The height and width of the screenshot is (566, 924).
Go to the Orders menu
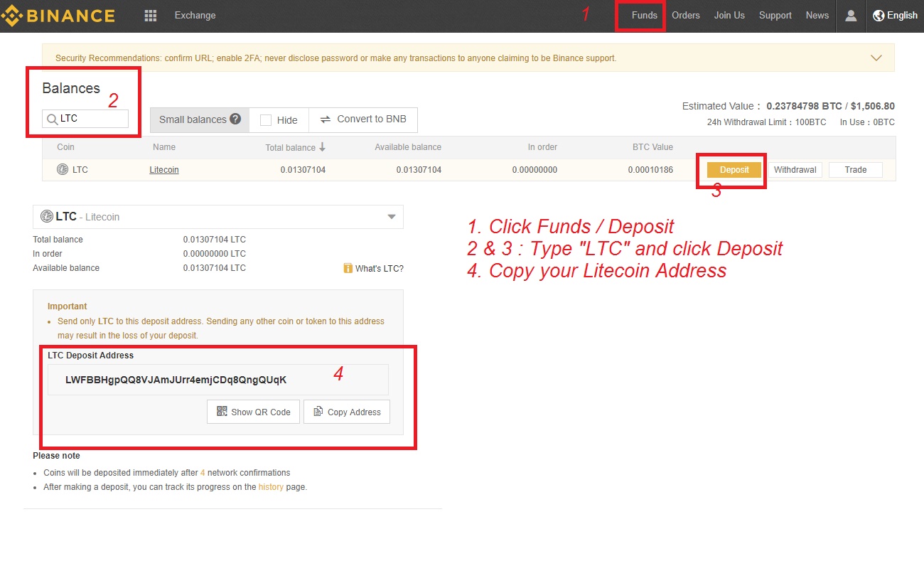point(686,15)
